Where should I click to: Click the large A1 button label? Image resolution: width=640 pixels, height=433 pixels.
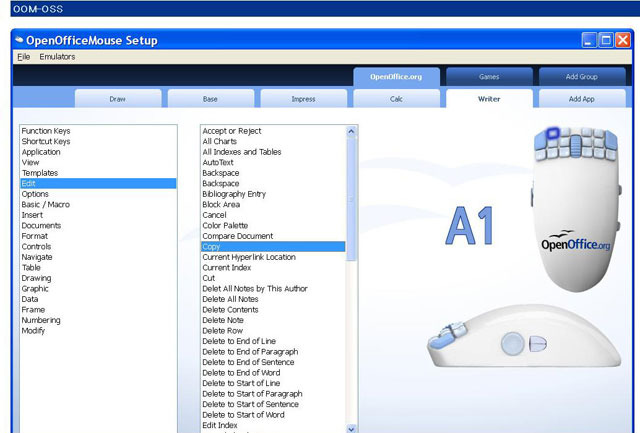(469, 225)
